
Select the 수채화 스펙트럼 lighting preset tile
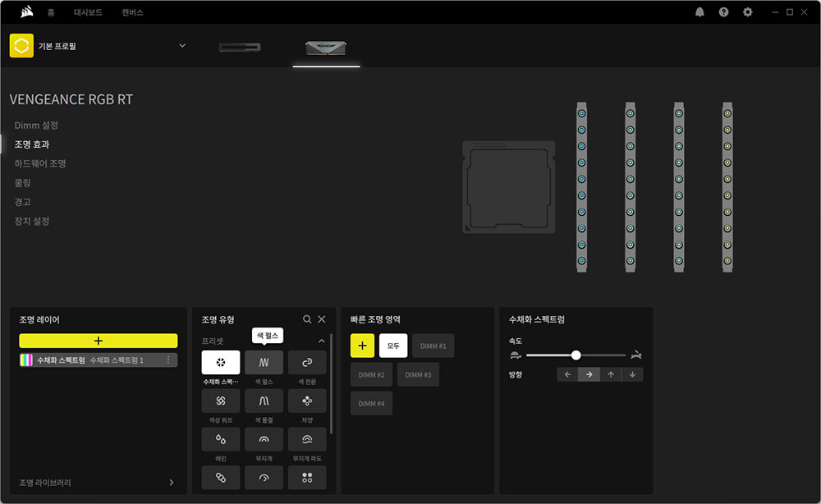pyautogui.click(x=220, y=362)
